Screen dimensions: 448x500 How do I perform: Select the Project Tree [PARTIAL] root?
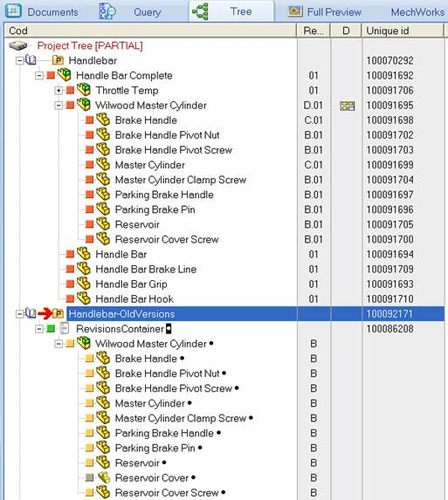[90, 45]
